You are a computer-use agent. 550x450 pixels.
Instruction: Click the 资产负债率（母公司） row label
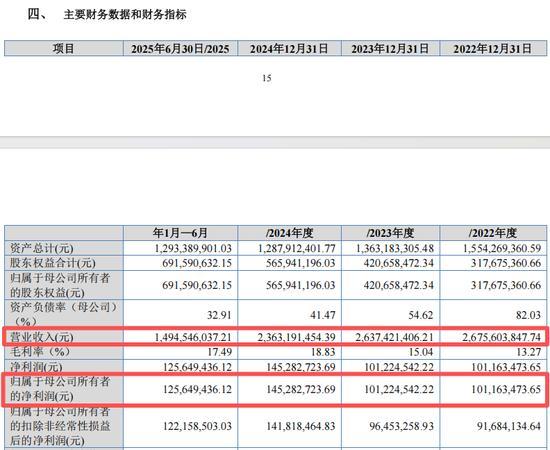point(63,314)
